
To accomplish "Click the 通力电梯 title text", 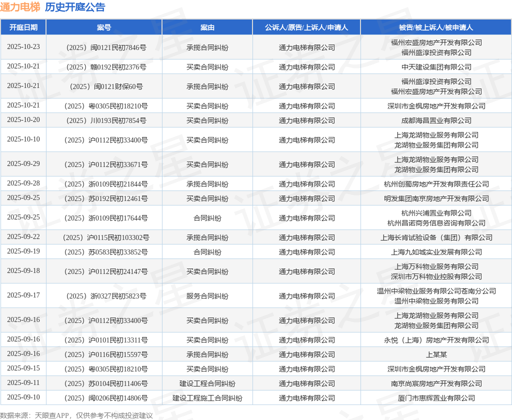I will (20, 7).
